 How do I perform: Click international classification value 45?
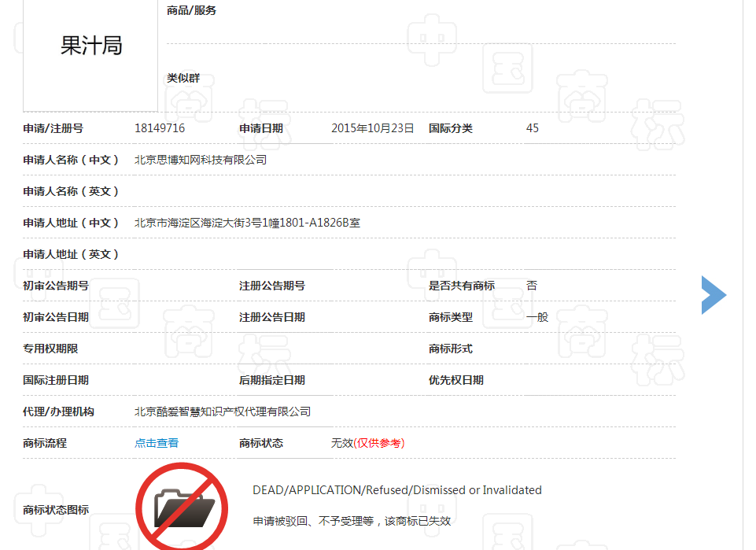pos(533,127)
